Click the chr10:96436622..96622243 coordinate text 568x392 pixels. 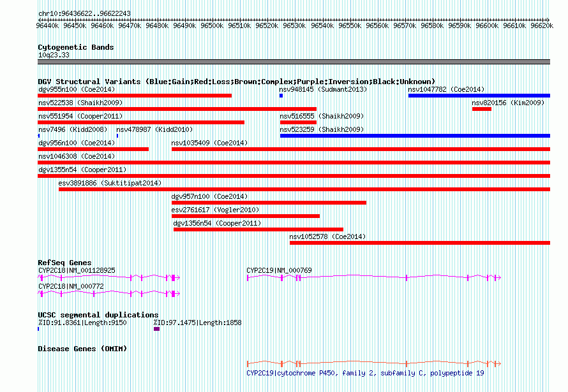[x=84, y=13]
